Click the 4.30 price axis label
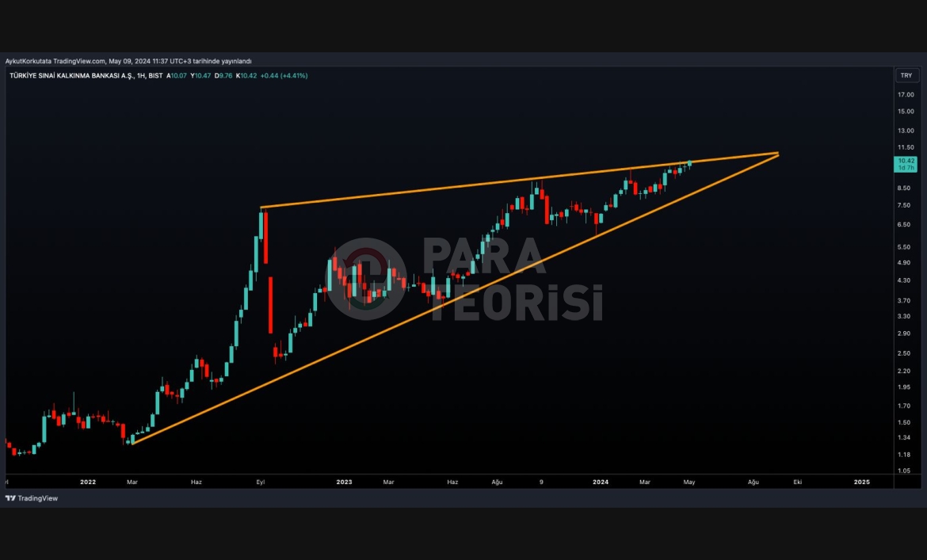The width and height of the screenshot is (927, 560). [x=904, y=280]
